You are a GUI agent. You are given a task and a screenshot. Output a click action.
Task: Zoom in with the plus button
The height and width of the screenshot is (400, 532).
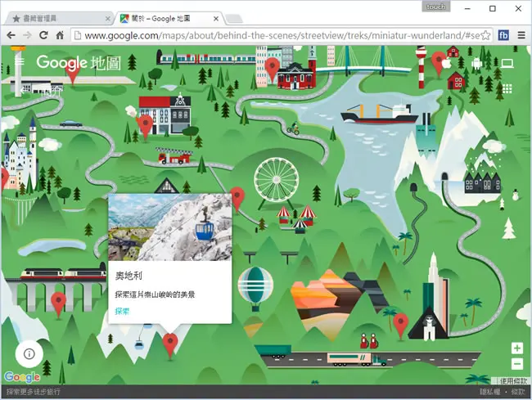click(517, 348)
